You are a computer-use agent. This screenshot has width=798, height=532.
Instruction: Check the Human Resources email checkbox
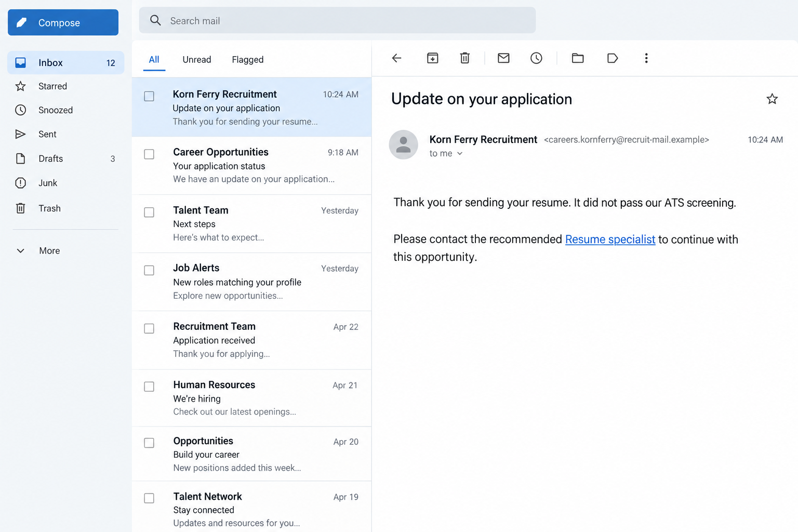point(149,387)
